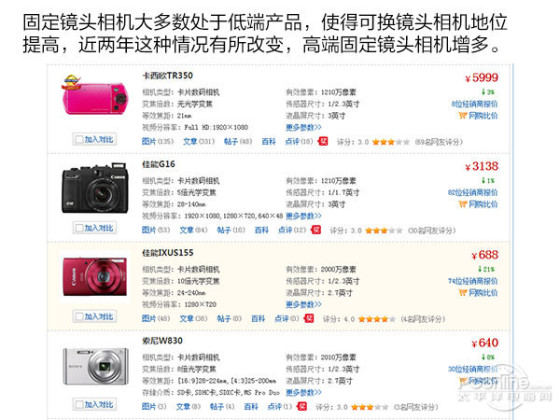Open the 佳能IXUS155 product title link
Image resolution: width=560 pixels, height=420 pixels.
(x=168, y=253)
